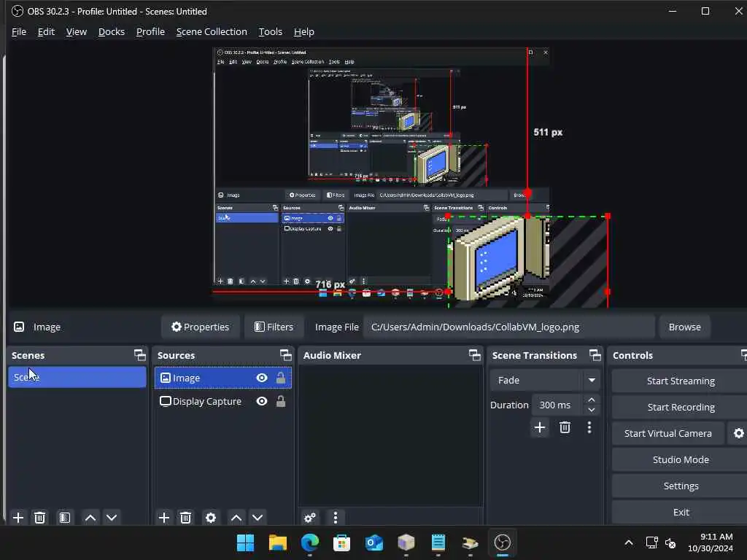Float the Scenes dock
This screenshot has height=560, width=747.
pyautogui.click(x=140, y=355)
